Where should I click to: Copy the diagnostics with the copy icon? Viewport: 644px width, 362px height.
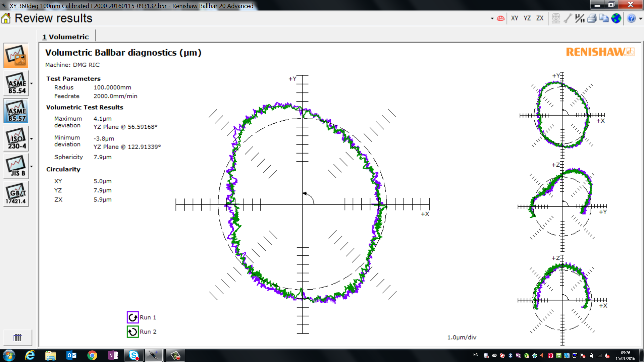pos(603,18)
